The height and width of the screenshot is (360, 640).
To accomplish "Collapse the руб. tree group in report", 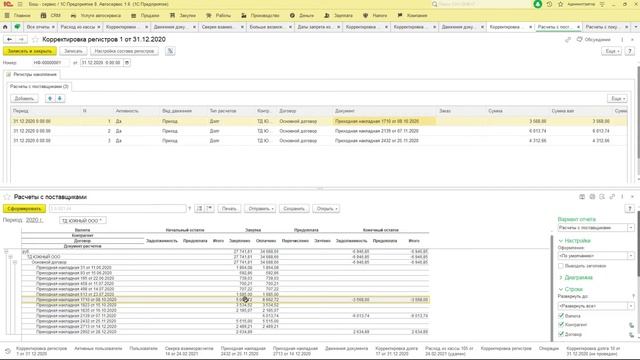I will click(6, 251).
